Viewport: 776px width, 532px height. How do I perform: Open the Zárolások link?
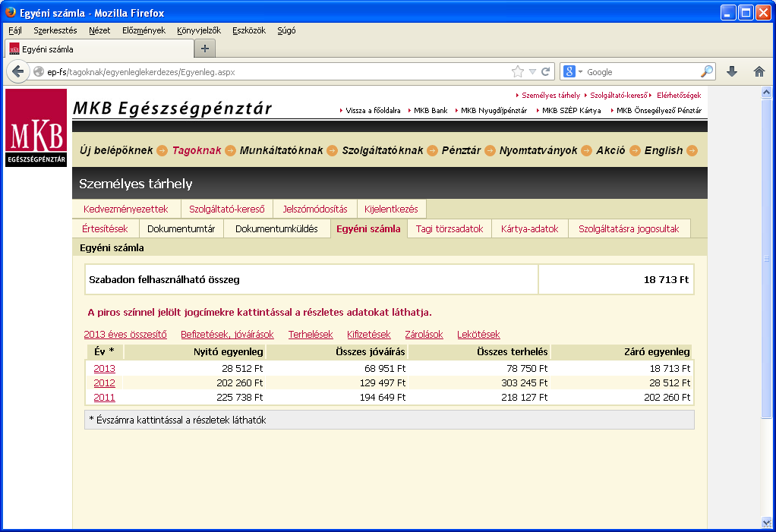424,334
